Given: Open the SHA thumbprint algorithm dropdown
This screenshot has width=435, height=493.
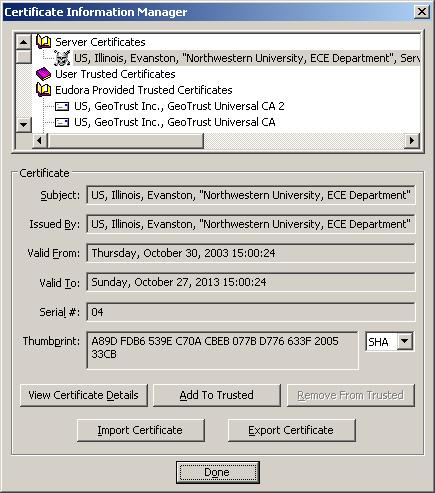Looking at the screenshot, I should pos(405,341).
